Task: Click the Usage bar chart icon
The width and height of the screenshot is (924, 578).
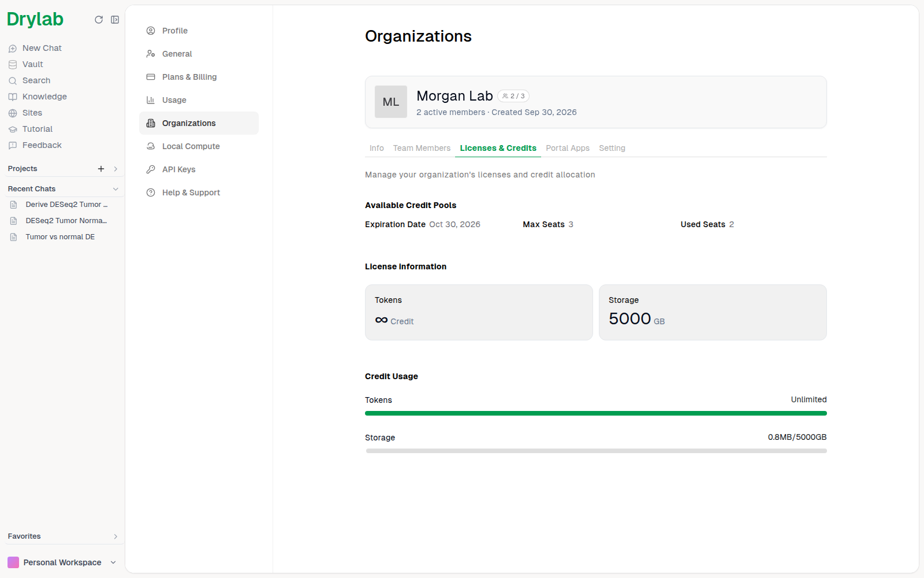Action: [151, 100]
